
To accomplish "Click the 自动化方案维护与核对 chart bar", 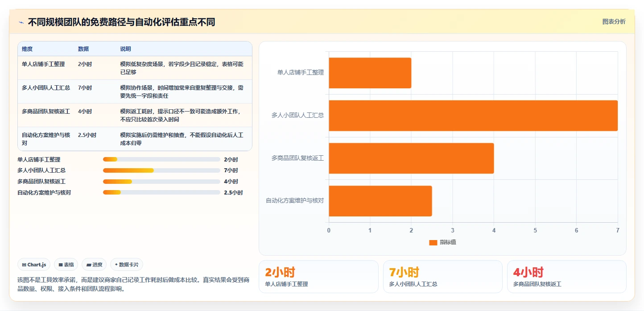I will click(380, 201).
